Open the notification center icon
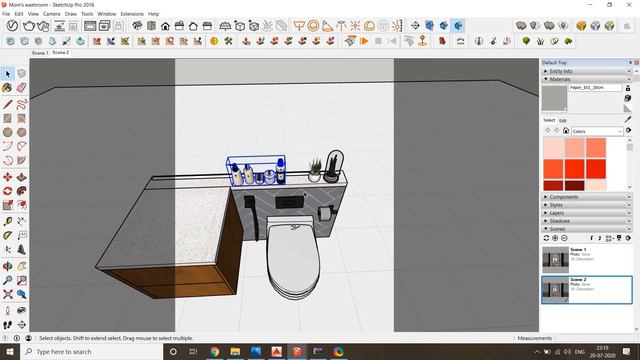This screenshot has width=640, height=360. click(x=627, y=352)
